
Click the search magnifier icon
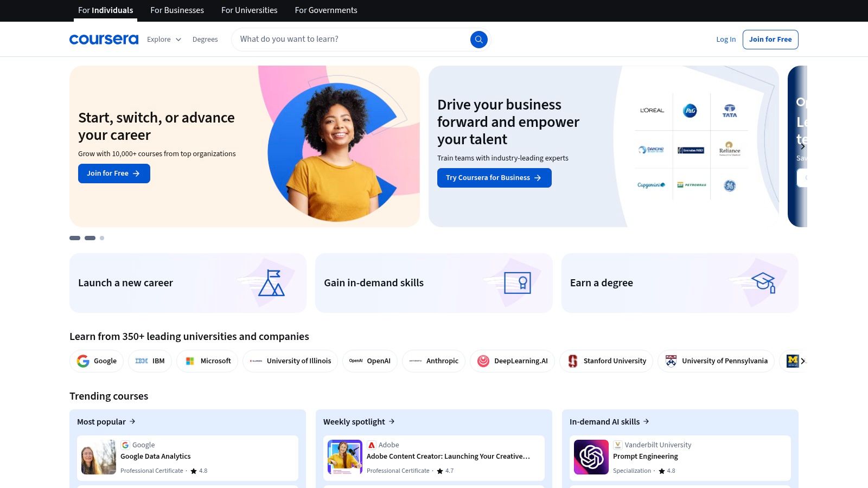click(478, 39)
